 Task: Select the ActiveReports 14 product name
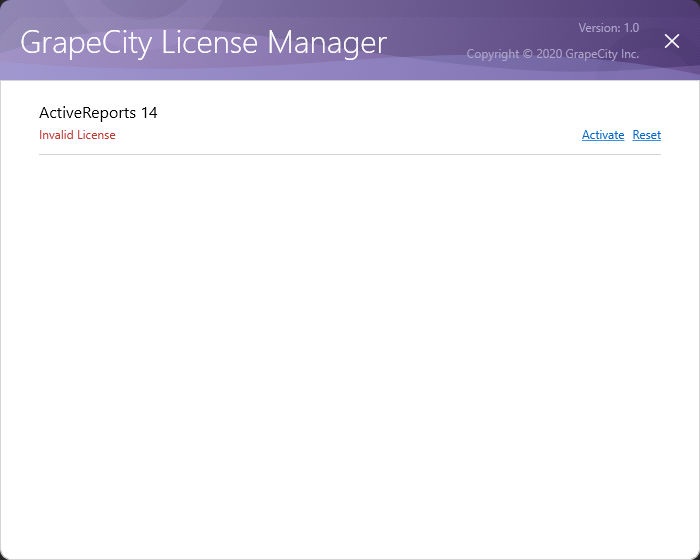[x=98, y=113]
